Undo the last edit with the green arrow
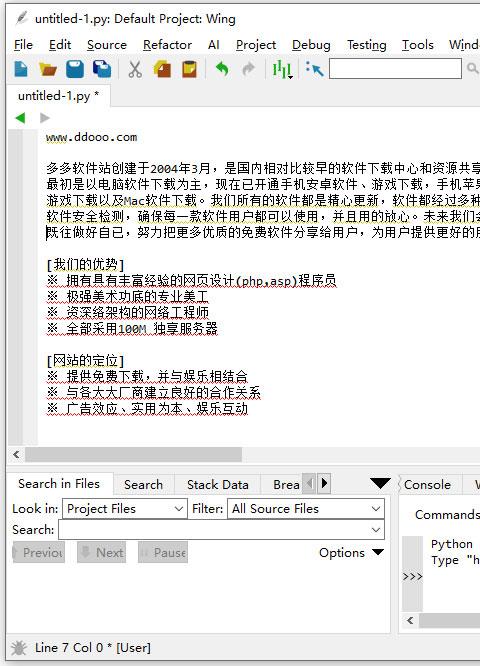Image resolution: width=480 pixels, height=666 pixels. tap(222, 69)
